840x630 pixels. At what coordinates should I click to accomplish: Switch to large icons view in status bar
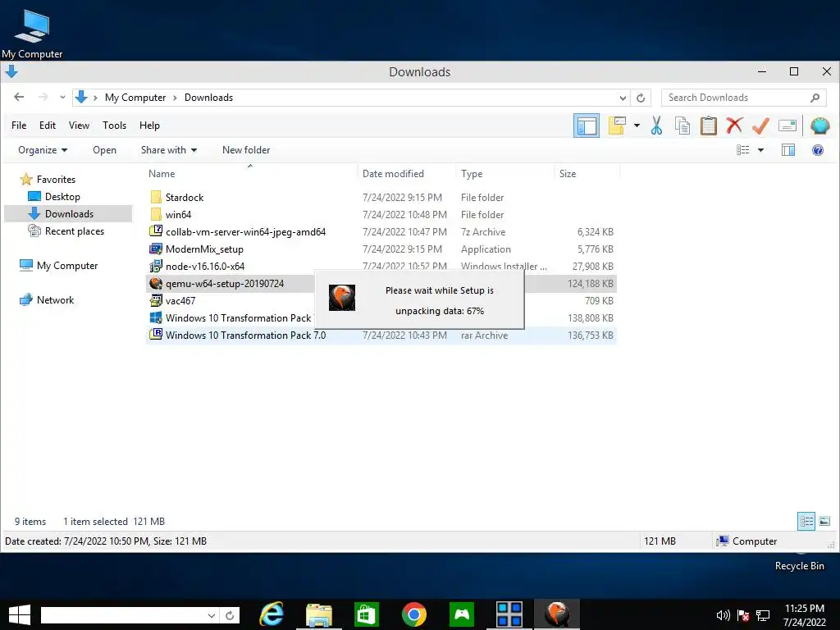coord(824,521)
